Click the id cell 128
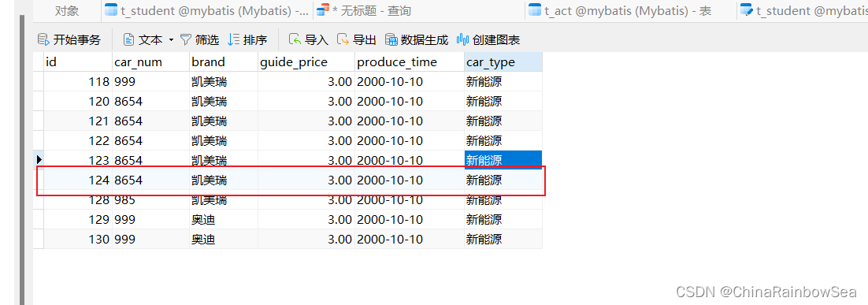Screen dimensions: 868x305 pyautogui.click(x=77, y=199)
